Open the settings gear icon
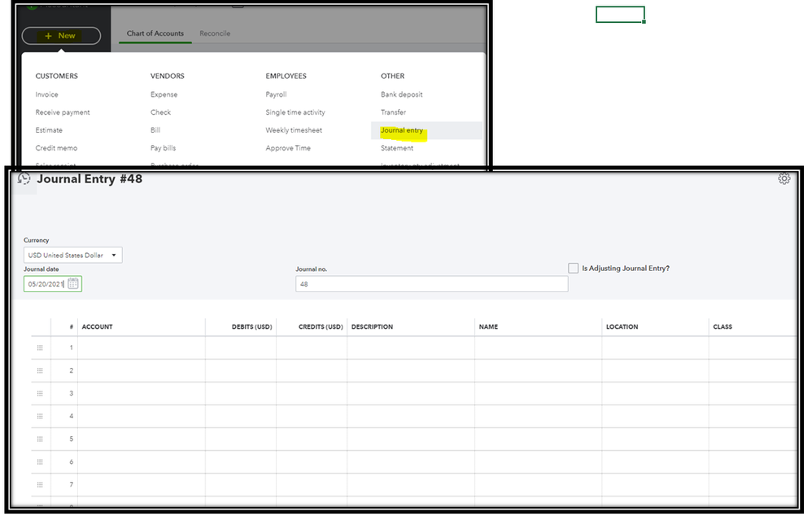Viewport: 812px width, 516px height. (x=784, y=179)
